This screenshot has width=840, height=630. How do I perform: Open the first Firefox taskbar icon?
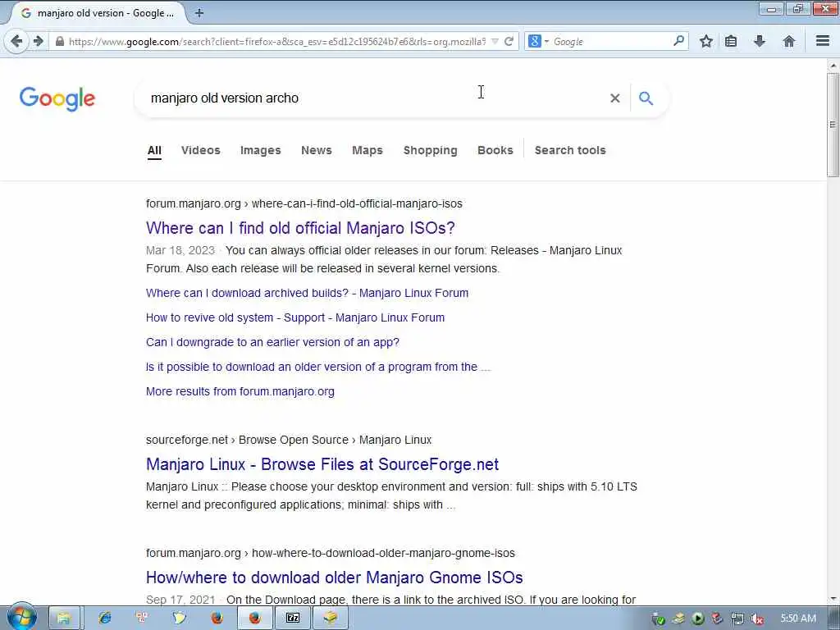point(217,618)
